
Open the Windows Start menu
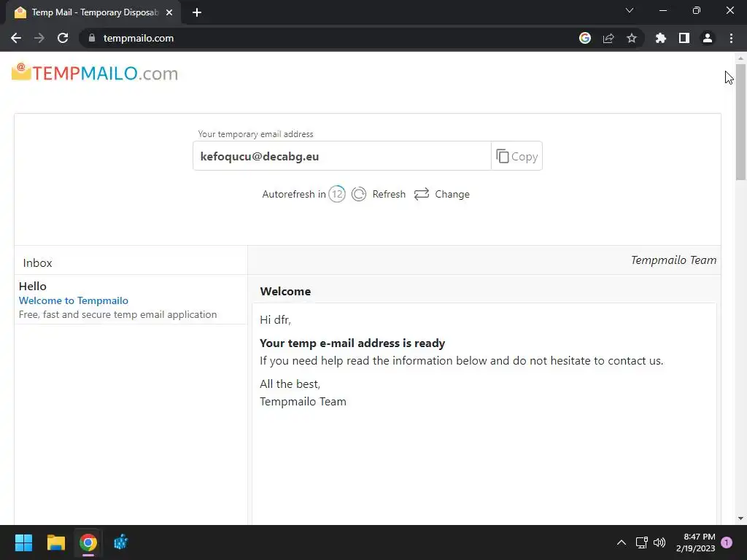[x=23, y=542]
